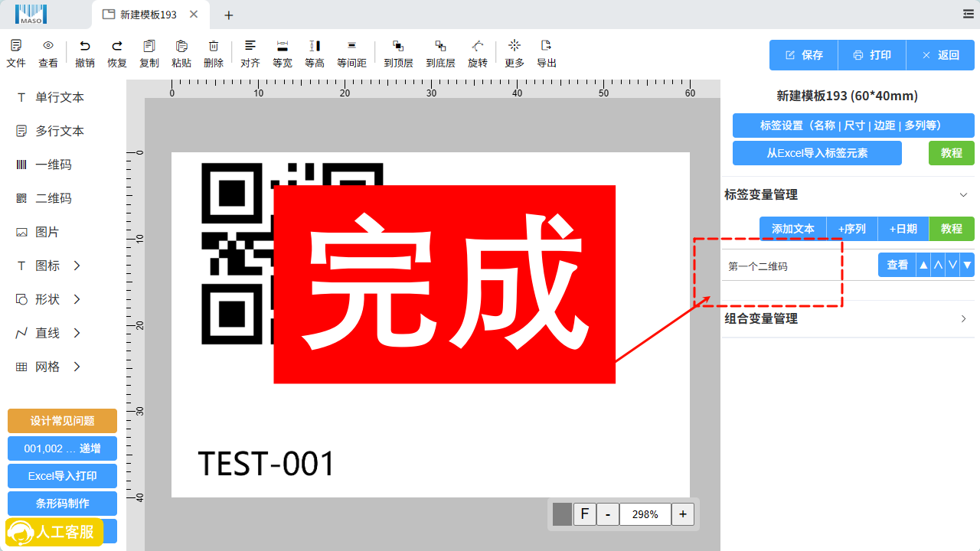Screen dimensions: 980x551
Task: Click the 粘贴 (Paste) icon
Action: tap(181, 54)
